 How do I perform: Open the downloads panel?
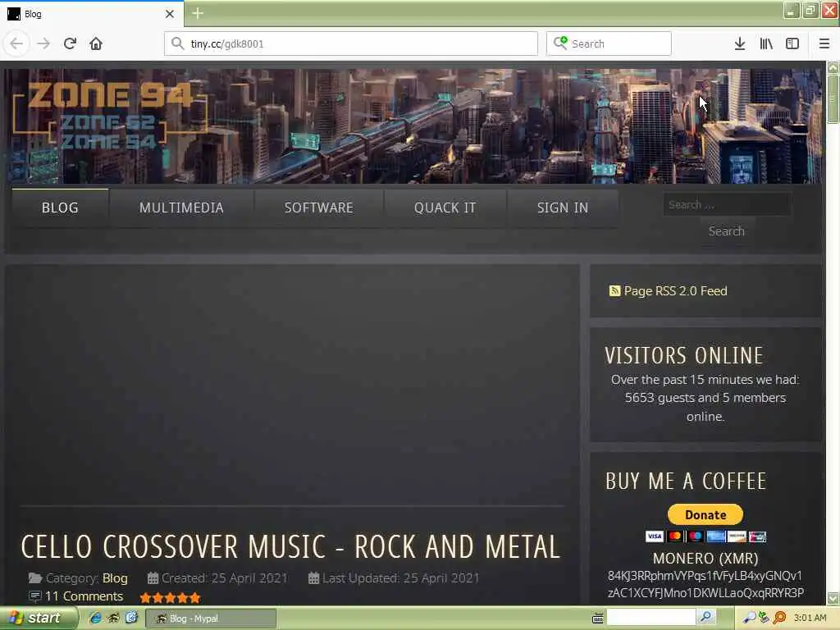[x=740, y=43]
